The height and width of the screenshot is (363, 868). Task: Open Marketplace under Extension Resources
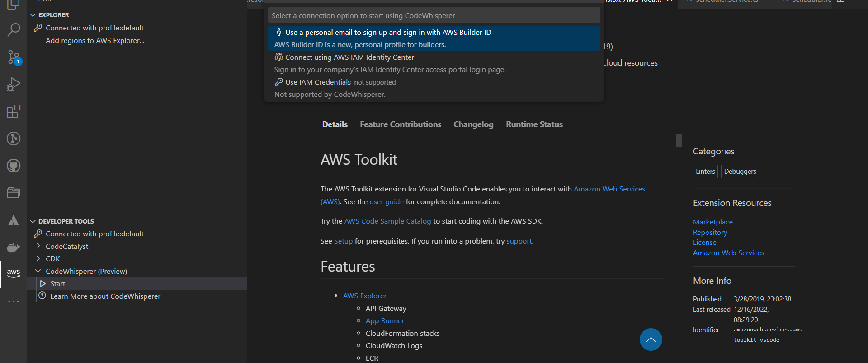pyautogui.click(x=713, y=222)
